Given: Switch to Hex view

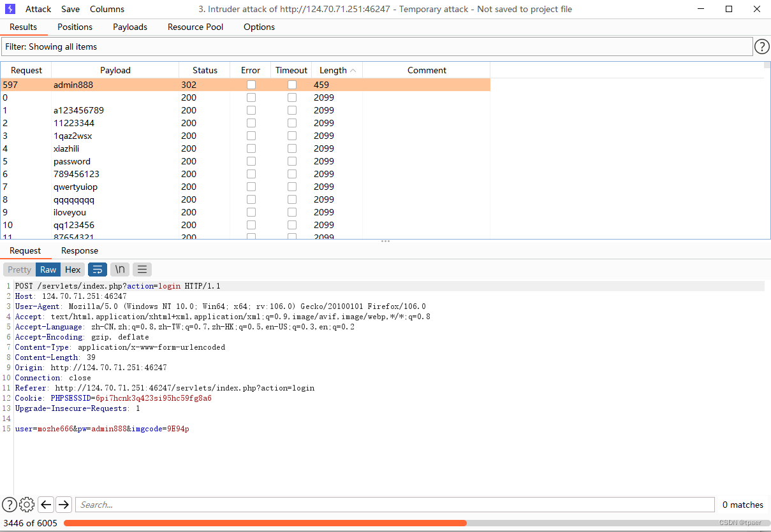Looking at the screenshot, I should point(73,270).
